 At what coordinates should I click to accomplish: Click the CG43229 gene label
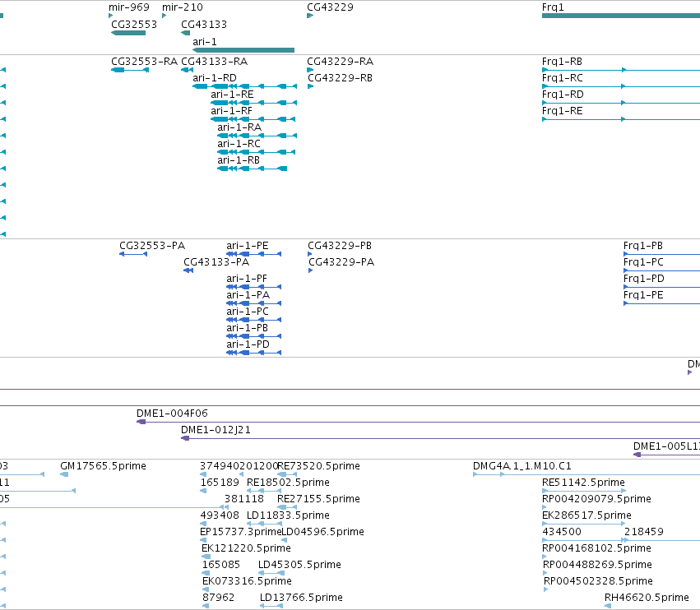pyautogui.click(x=330, y=7)
